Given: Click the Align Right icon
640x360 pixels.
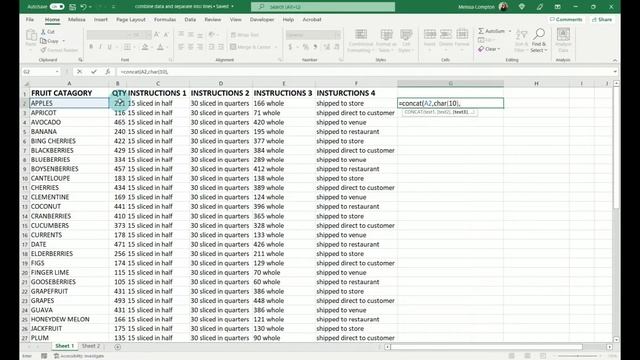Looking at the screenshot, I should [x=200, y=47].
